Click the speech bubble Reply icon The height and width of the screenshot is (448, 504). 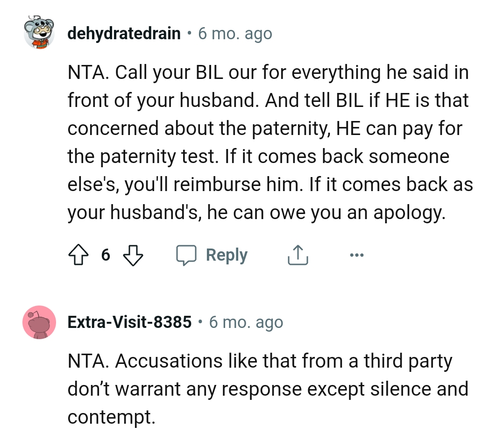[x=187, y=255]
